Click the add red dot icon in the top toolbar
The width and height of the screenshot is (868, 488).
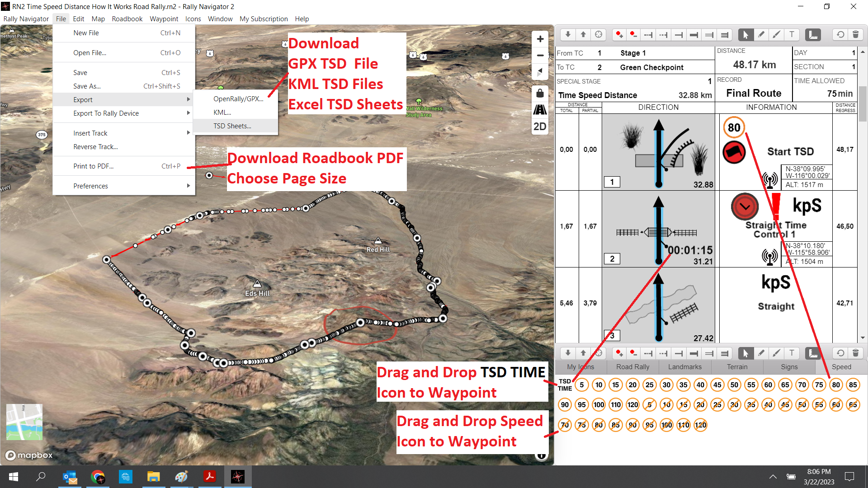[x=619, y=34]
